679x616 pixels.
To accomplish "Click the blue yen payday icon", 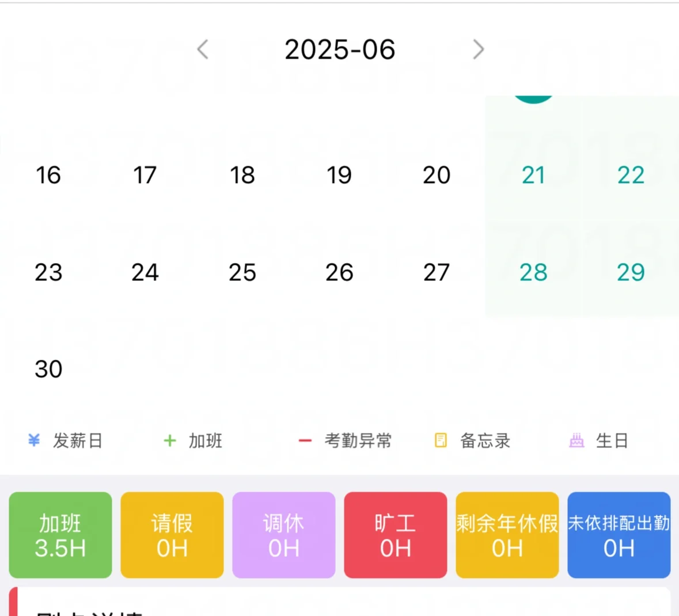I will pyautogui.click(x=34, y=440).
